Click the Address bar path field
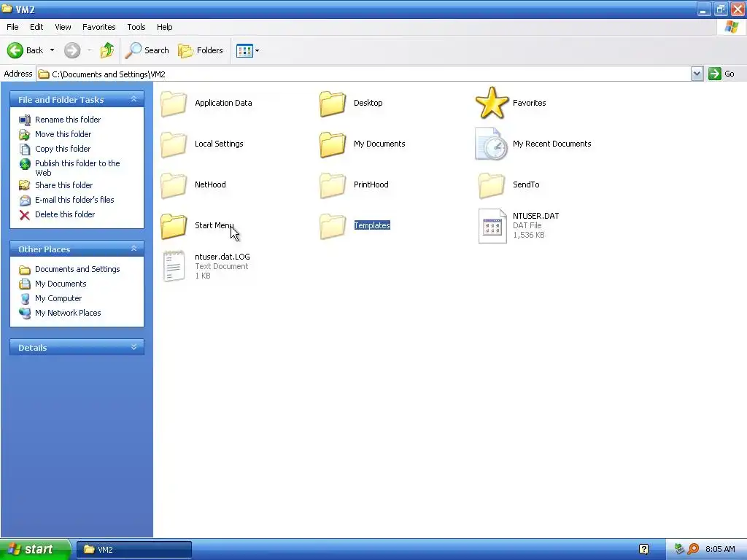This screenshot has width=747, height=560. coord(363,74)
